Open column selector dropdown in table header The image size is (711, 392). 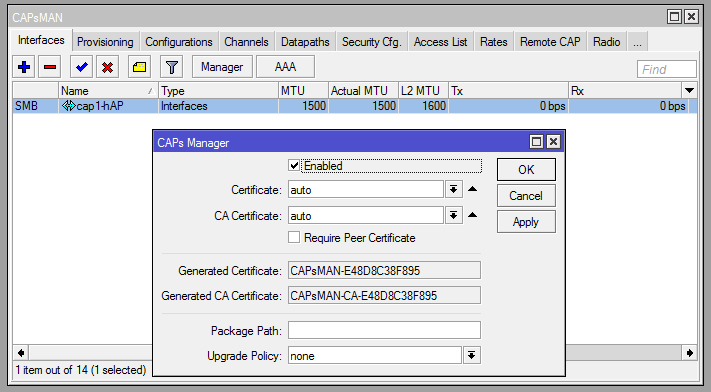coord(689,90)
